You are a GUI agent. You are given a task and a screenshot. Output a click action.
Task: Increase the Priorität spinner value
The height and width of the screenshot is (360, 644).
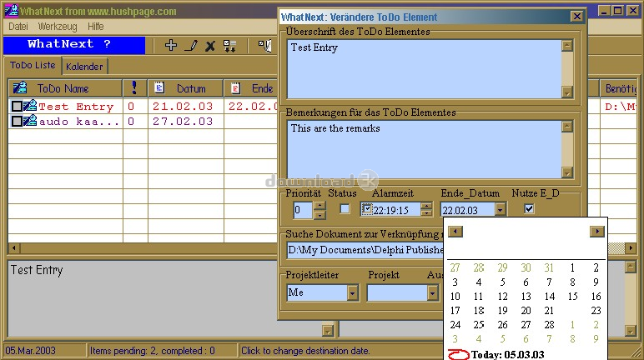319,206
